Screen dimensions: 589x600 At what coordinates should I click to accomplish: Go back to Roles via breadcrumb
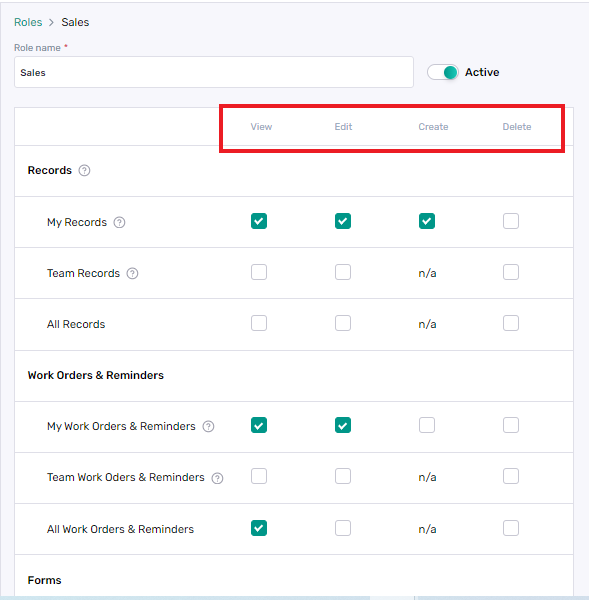click(28, 22)
